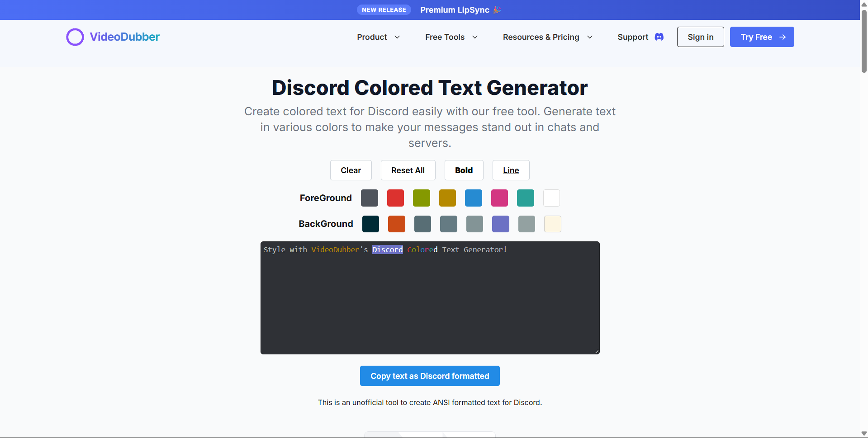Image resolution: width=868 pixels, height=438 pixels.
Task: Click the Sign in button
Action: [x=700, y=37]
